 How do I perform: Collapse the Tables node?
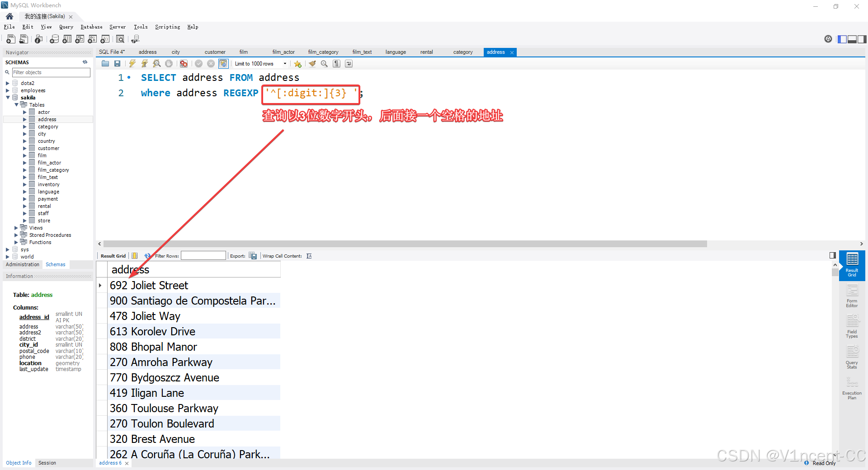(x=16, y=105)
